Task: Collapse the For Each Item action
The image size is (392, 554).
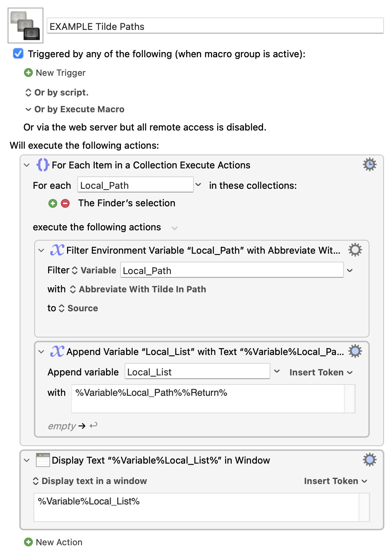Action: coord(27,165)
